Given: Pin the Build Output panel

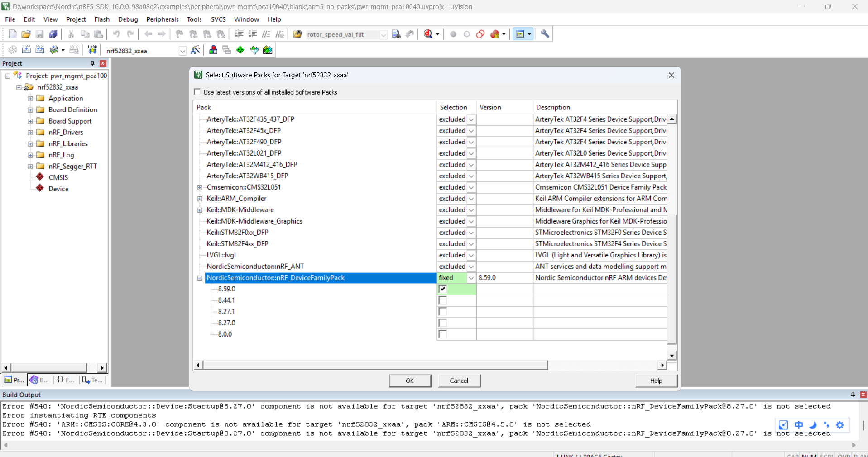Looking at the screenshot, I should pos(853,395).
